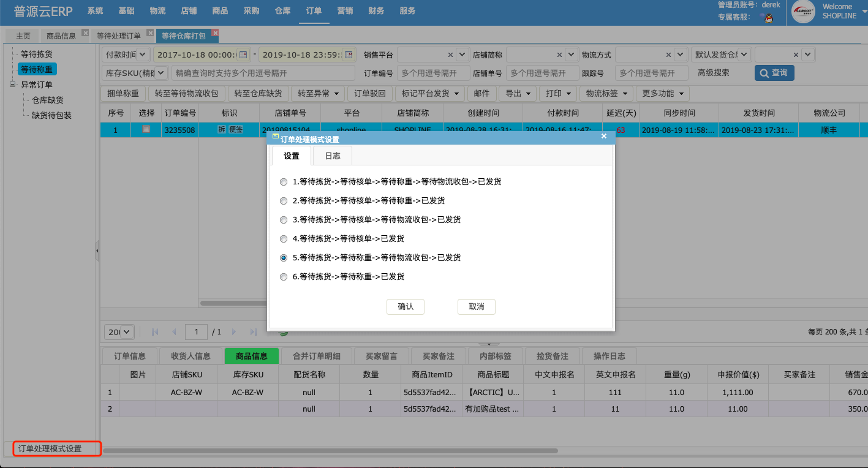Confirm the dialog with 确认 button

406,307
